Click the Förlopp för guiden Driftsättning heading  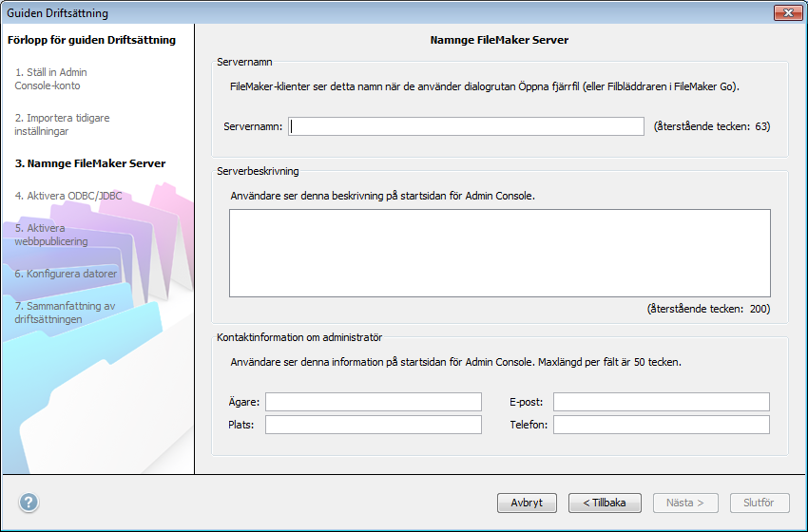point(91,40)
